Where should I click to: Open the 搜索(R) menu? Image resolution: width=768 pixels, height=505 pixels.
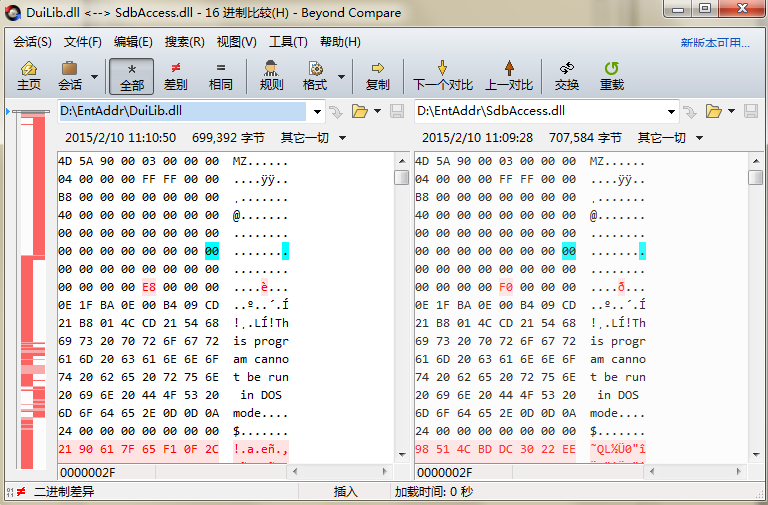coord(184,42)
